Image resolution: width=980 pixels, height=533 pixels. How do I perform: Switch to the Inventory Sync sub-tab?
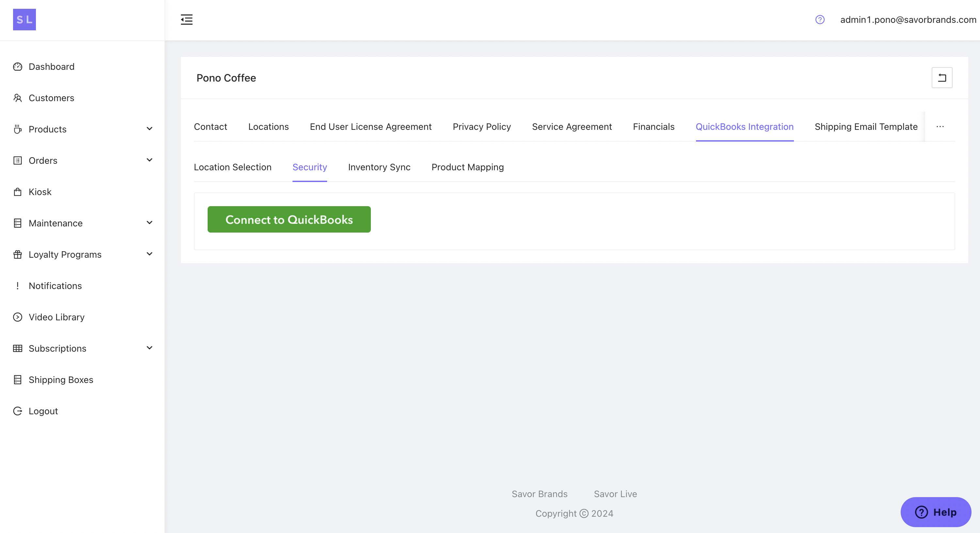coord(379,167)
